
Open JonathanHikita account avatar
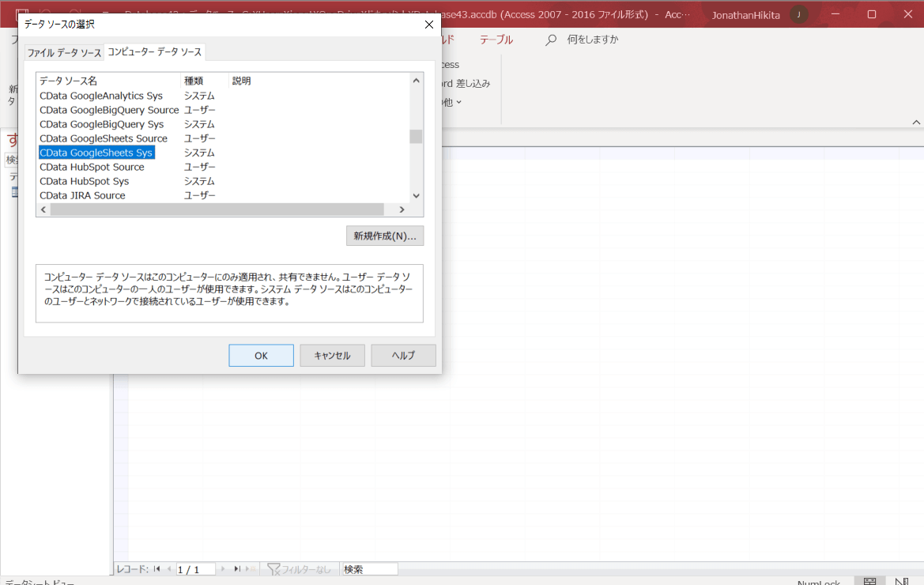[x=799, y=15]
